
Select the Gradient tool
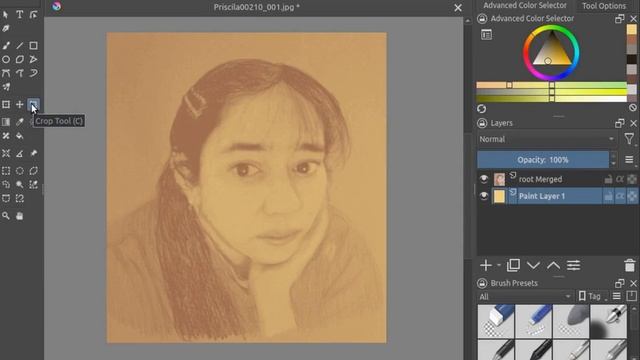tap(6, 122)
